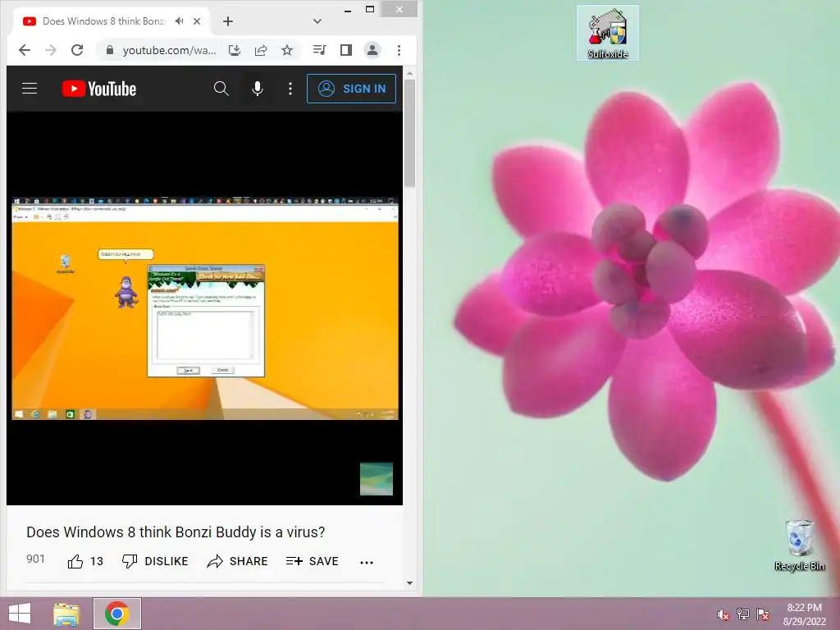Viewport: 840px width, 630px height.
Task: Click the video title text
Action: pyautogui.click(x=176, y=532)
